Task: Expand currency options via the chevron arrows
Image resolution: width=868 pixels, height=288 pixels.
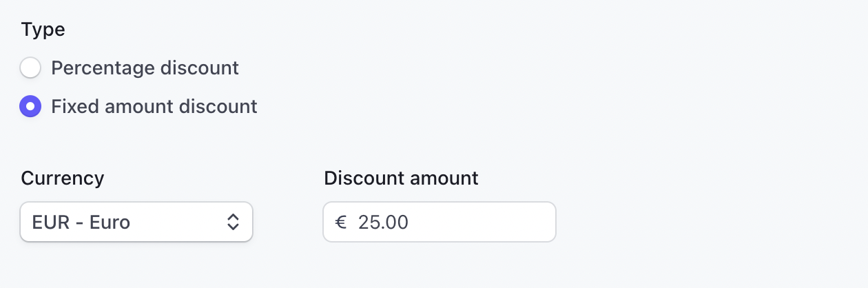Action: 233,222
